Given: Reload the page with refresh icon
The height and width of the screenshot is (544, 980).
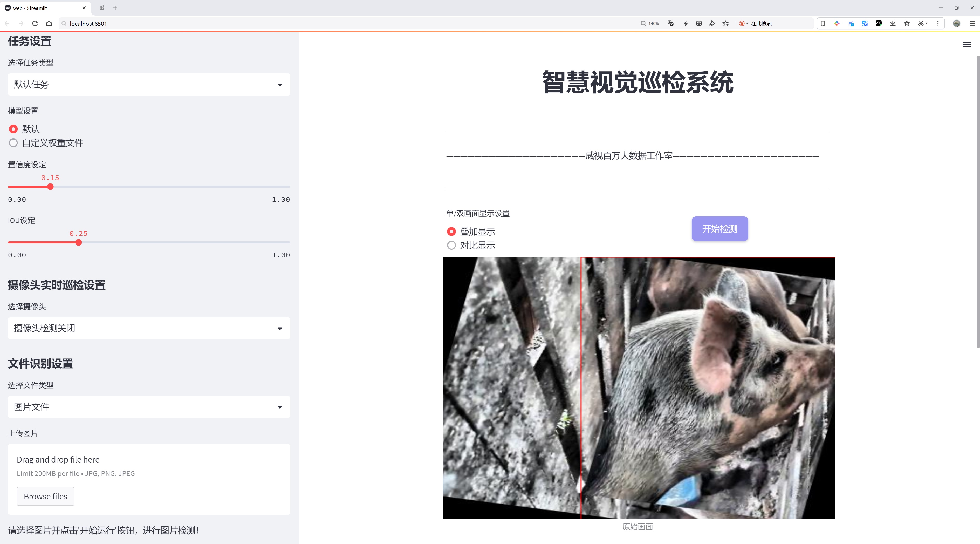Looking at the screenshot, I should pyautogui.click(x=35, y=24).
